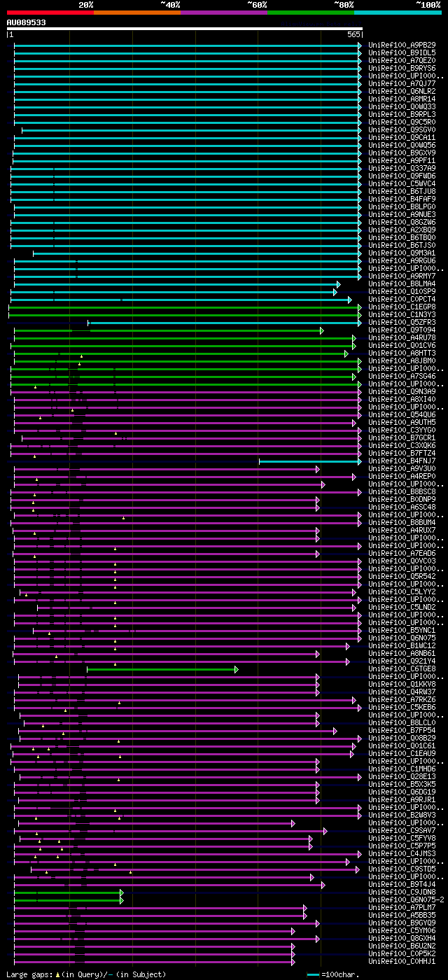Image resolution: width=448 pixels, height=980 pixels.
Task: Select label UniRef100_A4RU78
Action: pyautogui.click(x=402, y=337)
